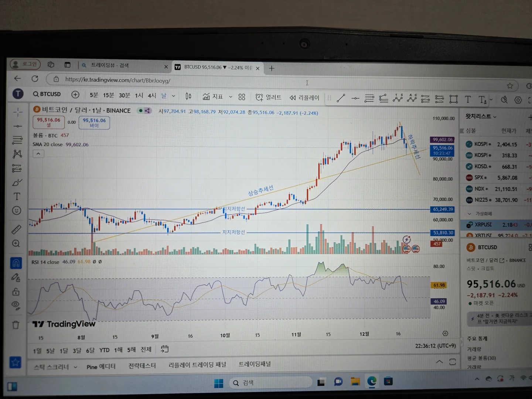Open the 트레이딩패널 tab
The height and width of the screenshot is (399, 532).
pyautogui.click(x=255, y=364)
